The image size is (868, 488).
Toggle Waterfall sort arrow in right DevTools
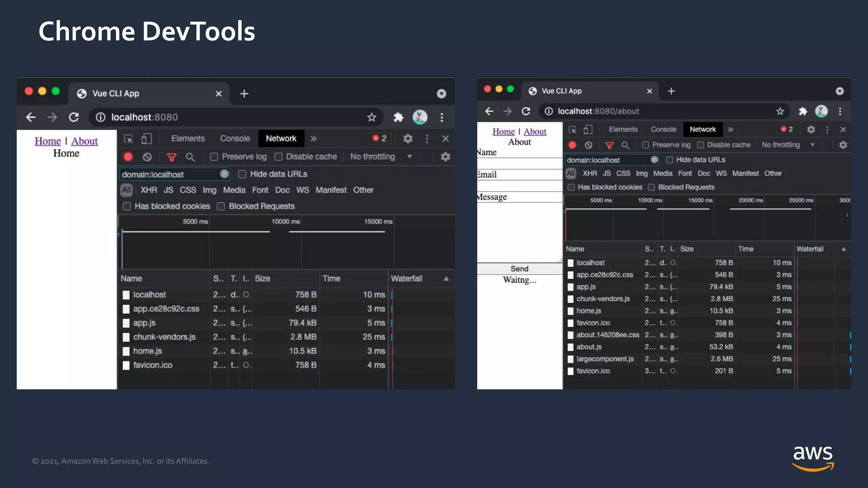click(x=844, y=249)
